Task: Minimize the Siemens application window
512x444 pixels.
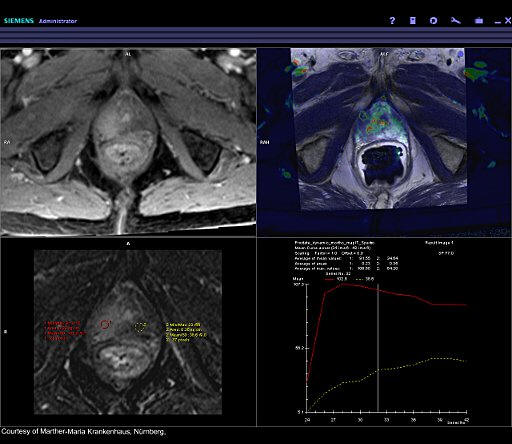Action: pyautogui.click(x=498, y=22)
